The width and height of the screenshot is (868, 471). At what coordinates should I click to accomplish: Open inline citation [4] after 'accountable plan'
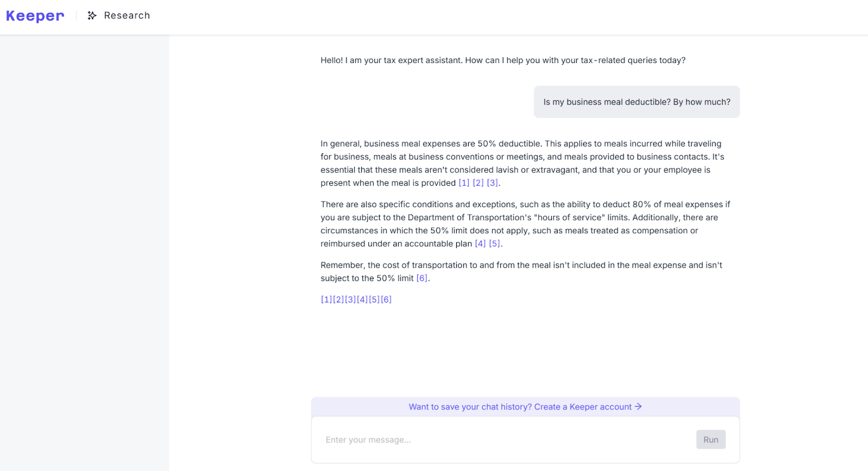[x=480, y=244]
